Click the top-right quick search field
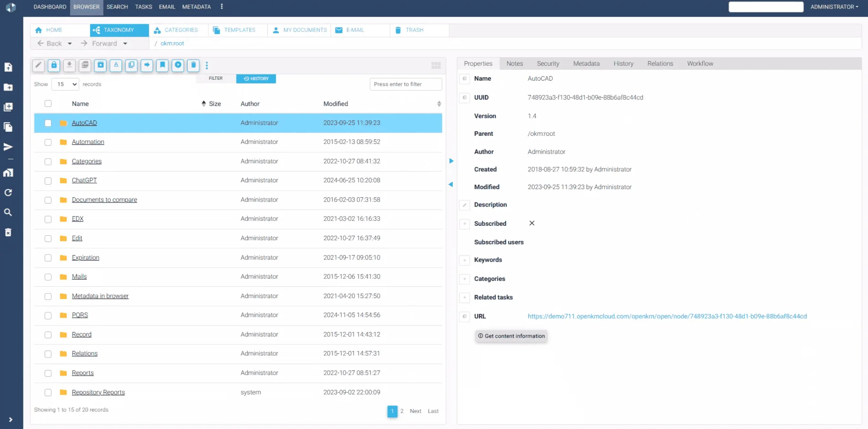The height and width of the screenshot is (429, 868). (x=766, y=7)
